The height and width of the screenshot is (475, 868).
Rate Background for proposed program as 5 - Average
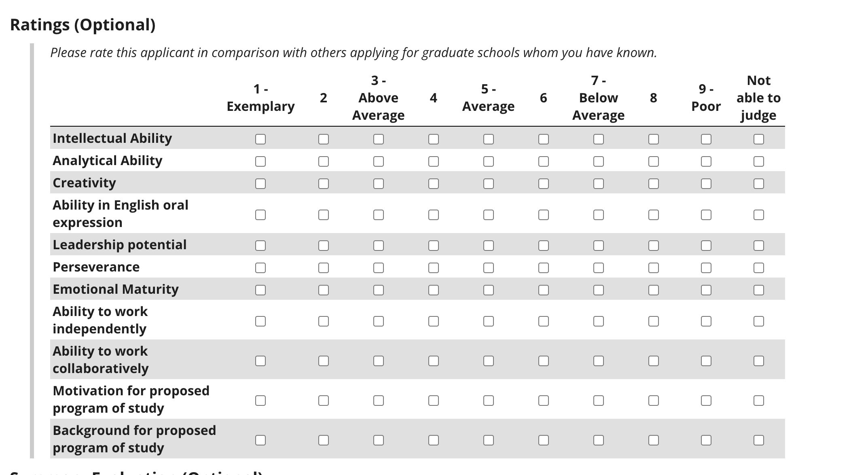click(x=489, y=440)
